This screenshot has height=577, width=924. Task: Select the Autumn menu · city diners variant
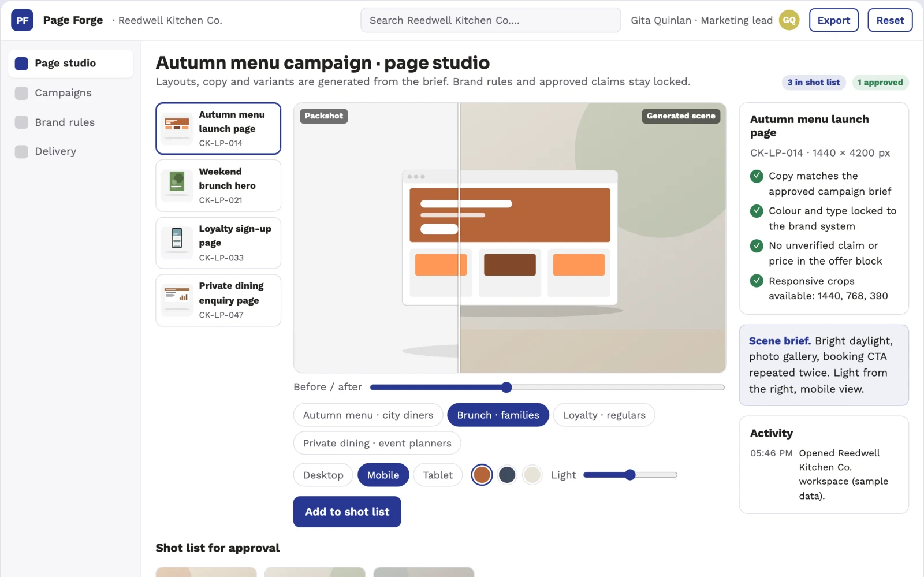[368, 415]
